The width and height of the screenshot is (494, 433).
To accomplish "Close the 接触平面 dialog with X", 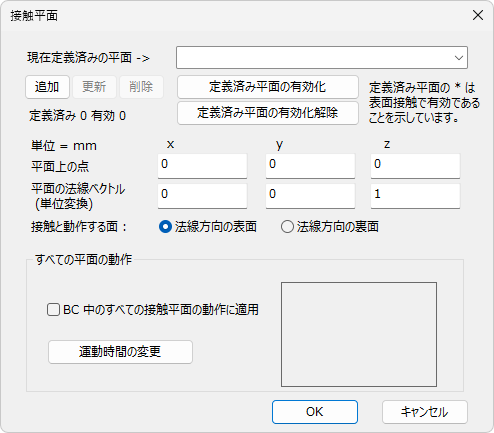I will coord(478,15).
